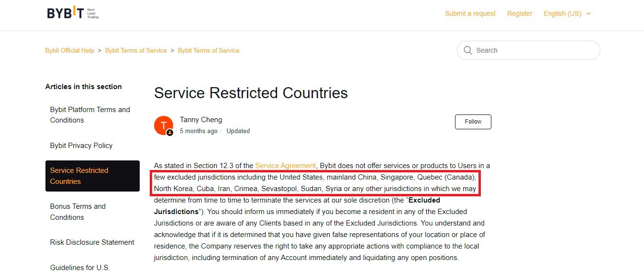Viewport: 644px width, 272px height.
Task: Expand the English (US) language dropdown
Action: (x=567, y=13)
